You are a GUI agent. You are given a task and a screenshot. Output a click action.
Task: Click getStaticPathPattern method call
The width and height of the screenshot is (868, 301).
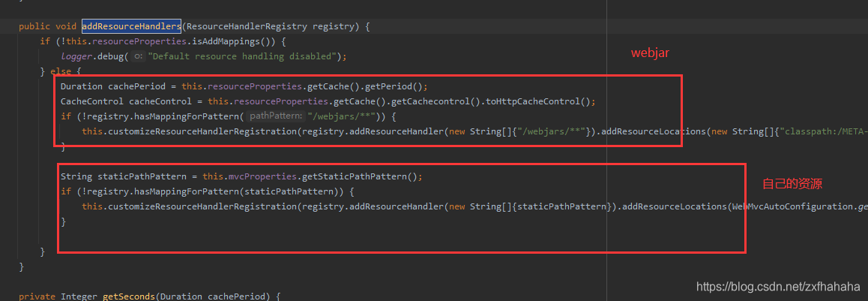(356, 177)
